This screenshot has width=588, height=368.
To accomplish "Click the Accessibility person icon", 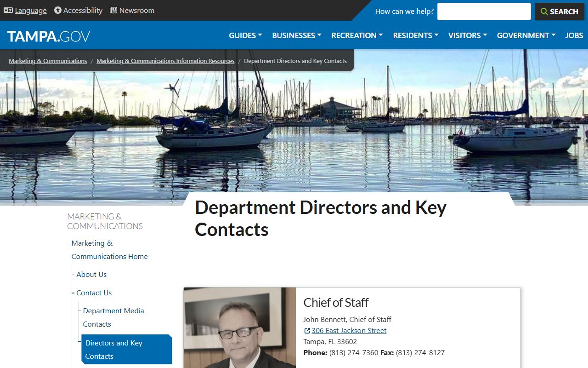I will [x=58, y=10].
